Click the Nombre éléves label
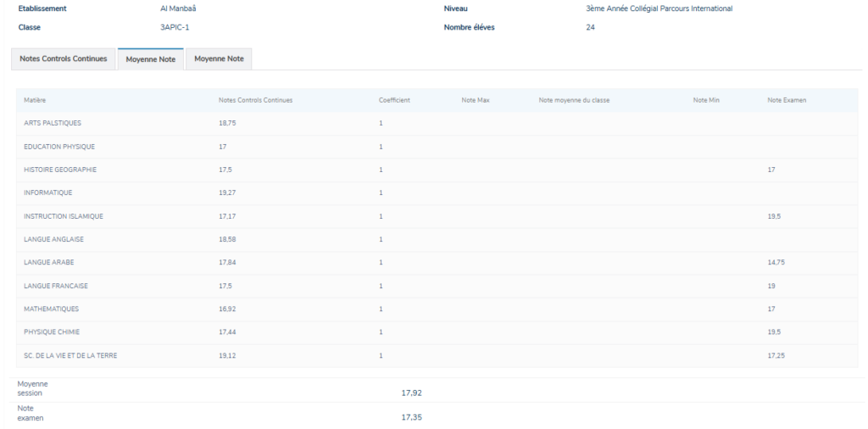The image size is (868, 429). click(470, 27)
